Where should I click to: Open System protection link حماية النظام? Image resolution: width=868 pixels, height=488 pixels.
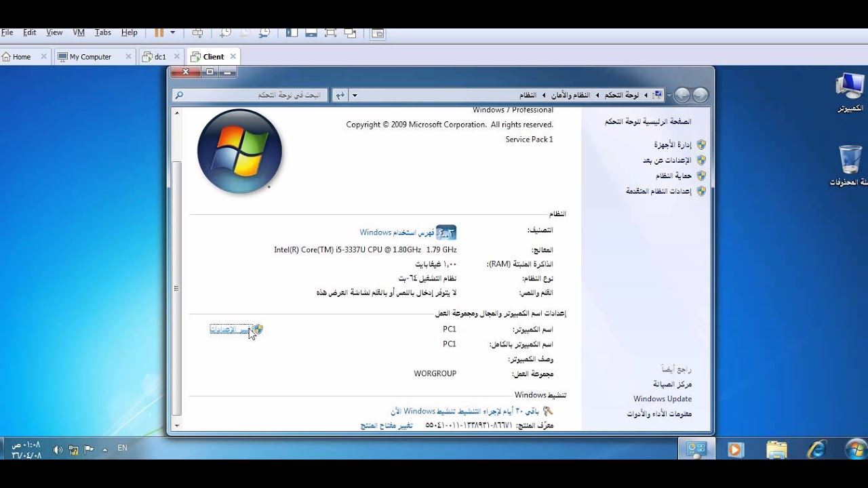click(673, 176)
